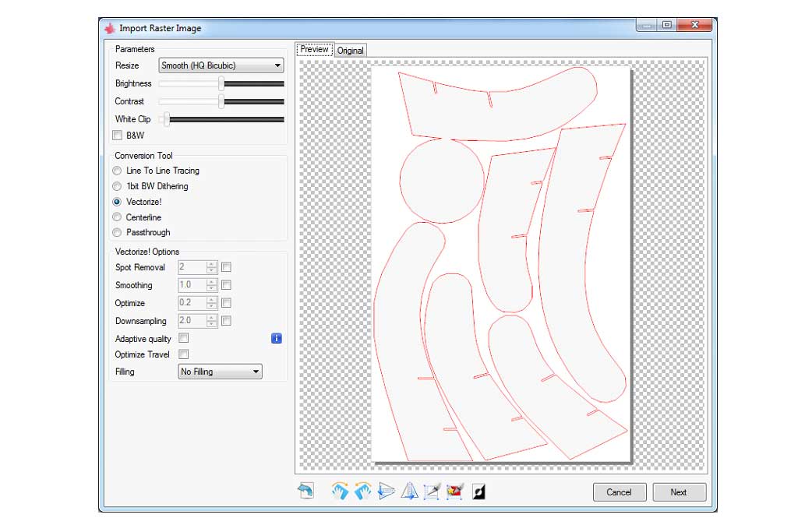Enable the B&W checkbox
The width and height of the screenshot is (798, 532).
tap(117, 136)
